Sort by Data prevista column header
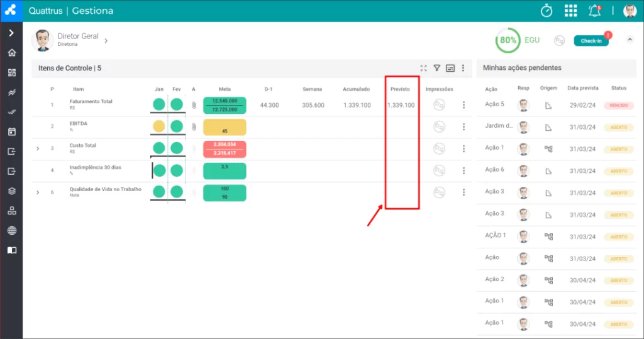The image size is (644, 339). click(x=583, y=88)
